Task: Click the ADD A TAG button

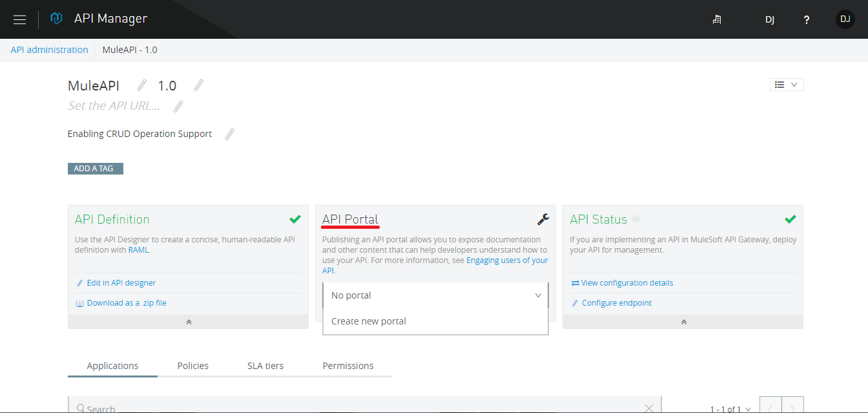Action: click(95, 168)
